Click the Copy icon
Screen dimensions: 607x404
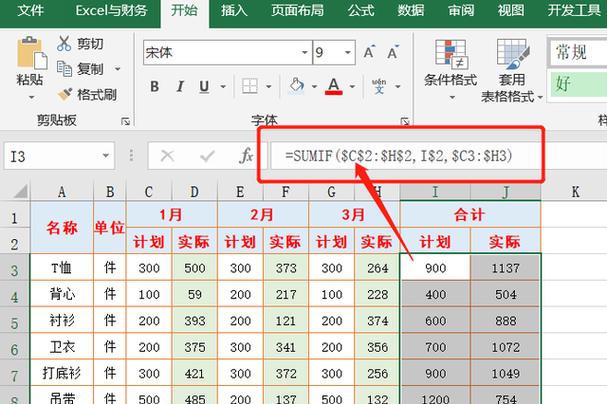tap(64, 69)
